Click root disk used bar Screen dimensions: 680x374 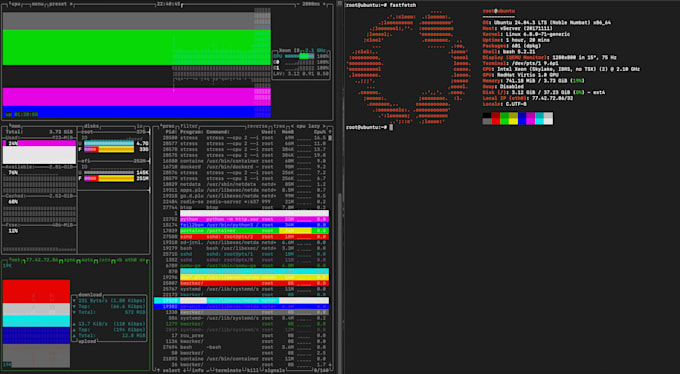point(109,143)
